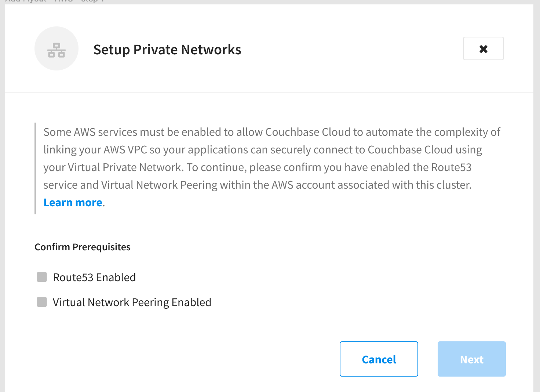The width and height of the screenshot is (540, 392).
Task: Select the Add Flyout breadcrumb entry
Action: [x=25, y=1]
